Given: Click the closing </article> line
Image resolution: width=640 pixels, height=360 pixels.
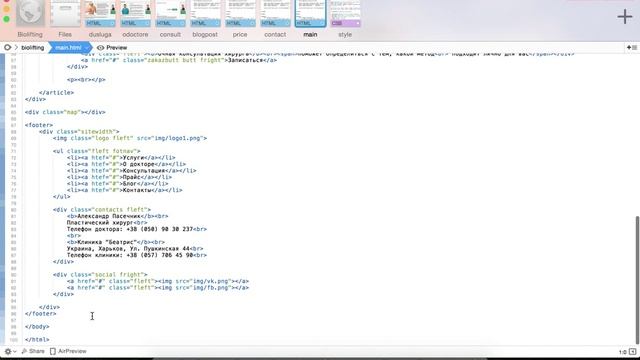Looking at the screenshot, I should 56,93.
